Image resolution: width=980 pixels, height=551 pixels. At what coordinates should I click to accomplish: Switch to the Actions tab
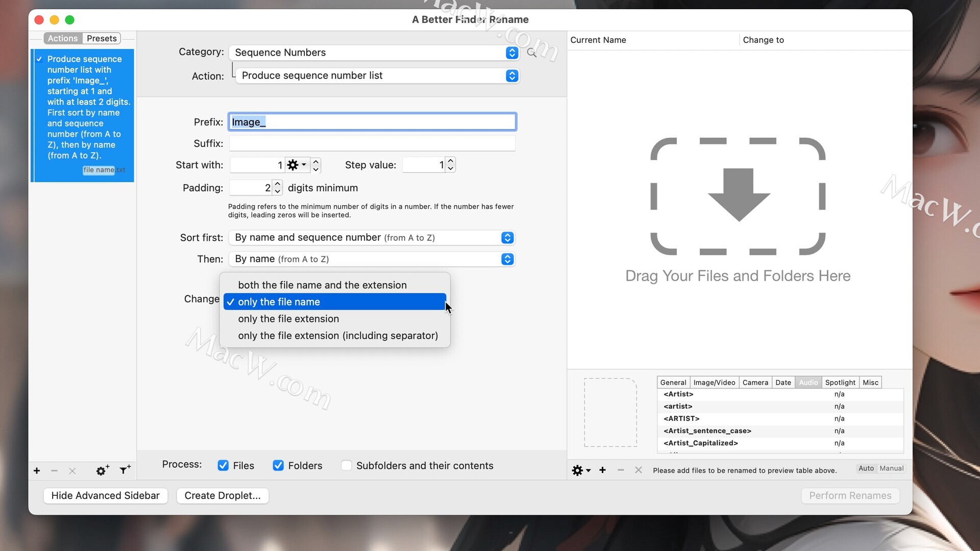pyautogui.click(x=63, y=38)
